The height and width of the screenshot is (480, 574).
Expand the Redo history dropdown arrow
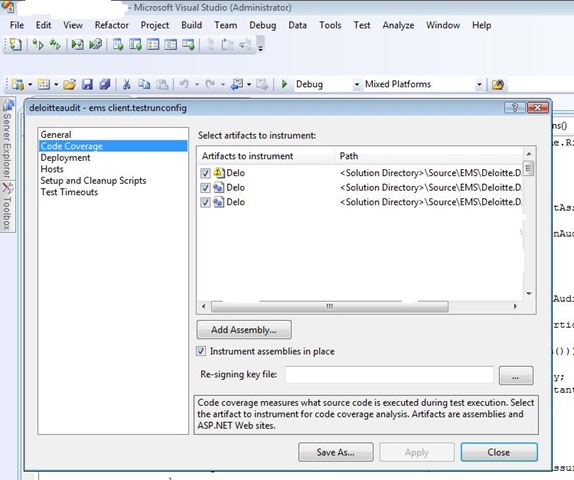[x=223, y=85]
